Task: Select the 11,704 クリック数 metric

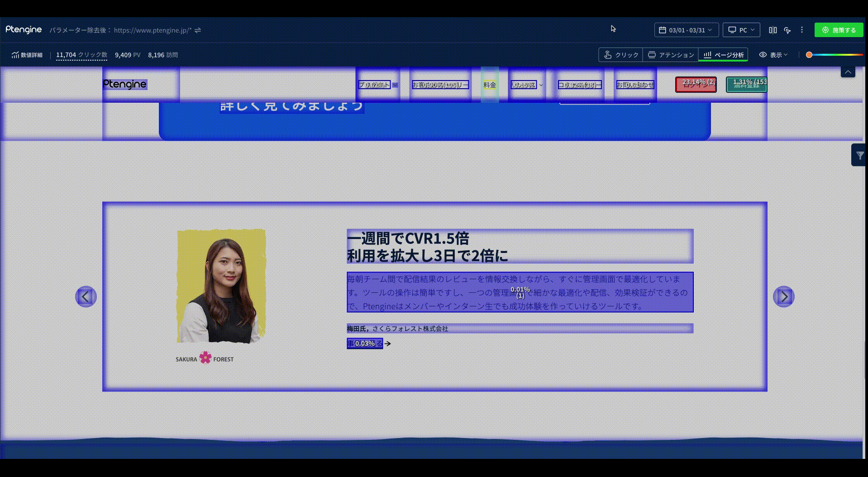Action: click(x=81, y=55)
